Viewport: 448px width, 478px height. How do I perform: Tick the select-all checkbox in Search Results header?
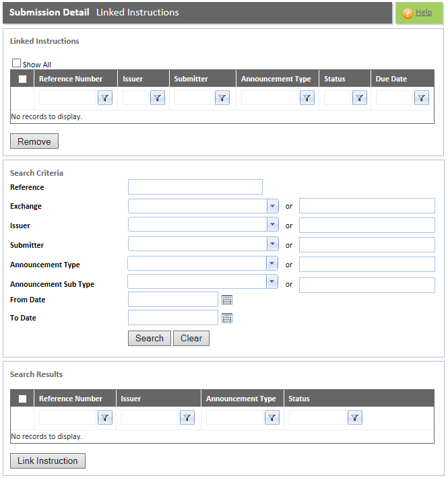[x=23, y=399]
